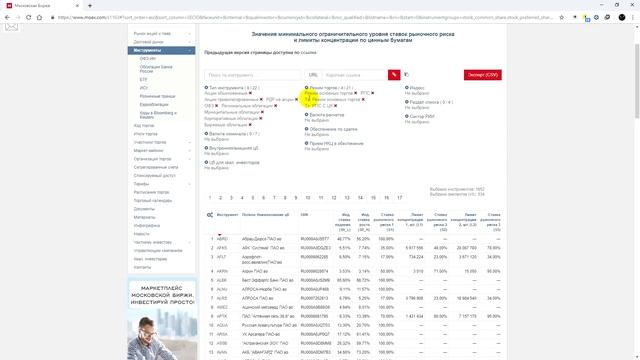Expand 'Валюта расчетов' filter
The image size is (640, 360).
[307, 115]
